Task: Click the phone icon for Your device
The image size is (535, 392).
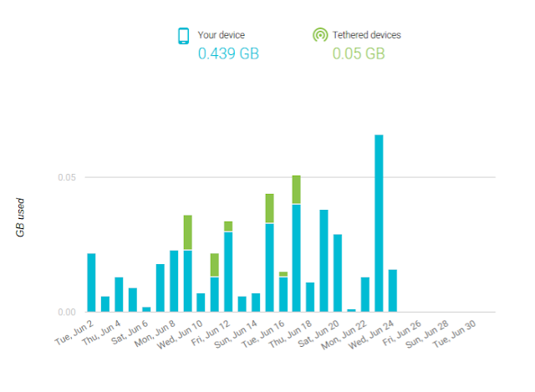Action: [184, 36]
